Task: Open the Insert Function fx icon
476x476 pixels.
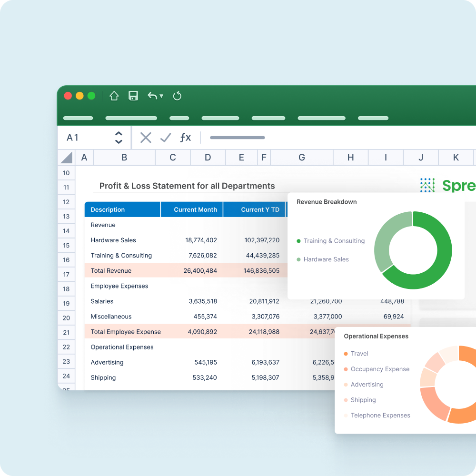Action: (x=185, y=138)
